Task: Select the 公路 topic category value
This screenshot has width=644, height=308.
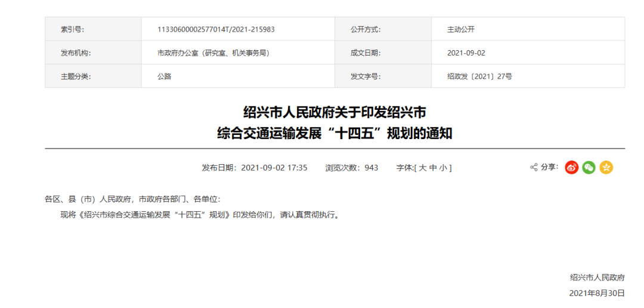Action: [164, 76]
